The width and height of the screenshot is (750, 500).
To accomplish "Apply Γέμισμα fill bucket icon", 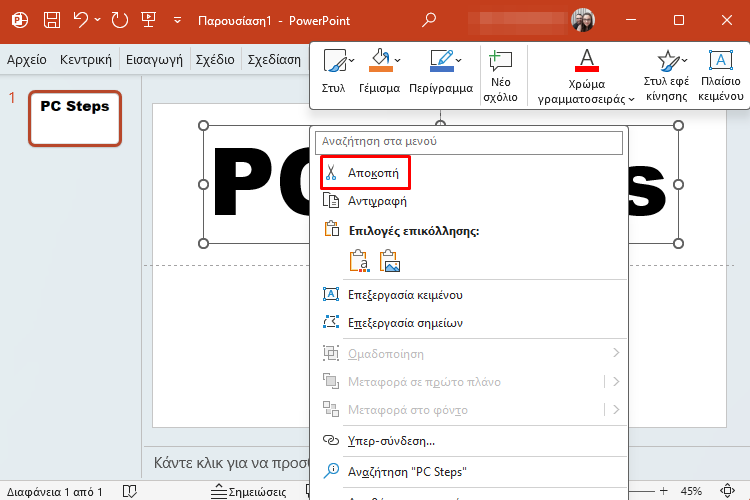I will [x=381, y=60].
